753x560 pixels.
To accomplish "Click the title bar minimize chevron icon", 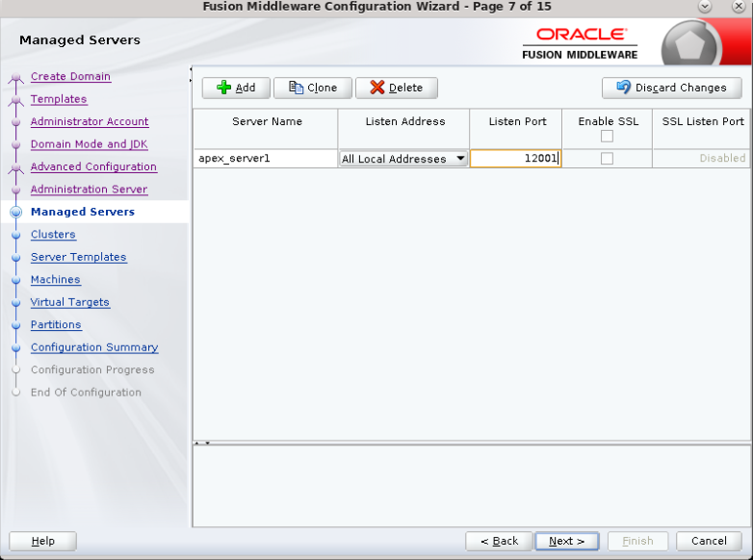I will [x=705, y=6].
